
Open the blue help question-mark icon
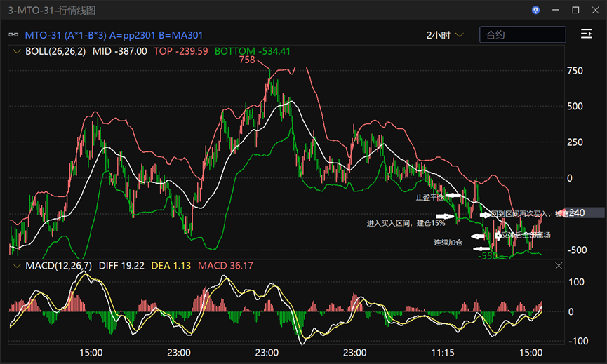coord(535,11)
